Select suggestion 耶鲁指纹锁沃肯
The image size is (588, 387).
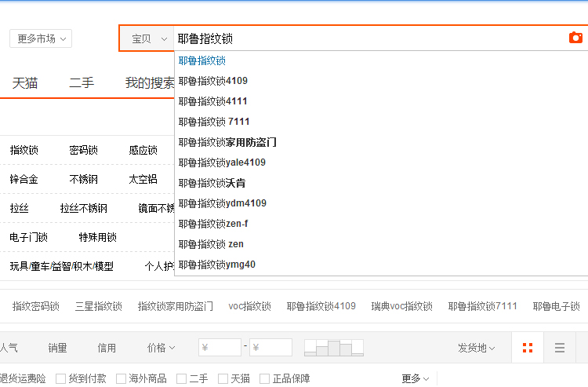click(x=381, y=183)
